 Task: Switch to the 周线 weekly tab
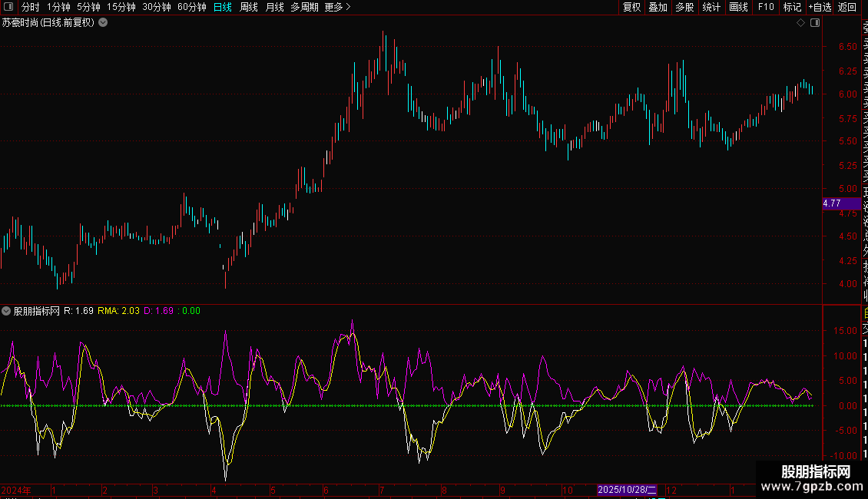coord(249,7)
